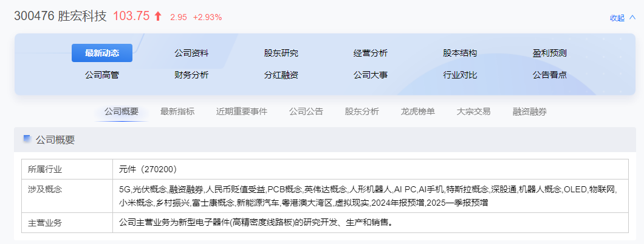Switch to the 大宗交易 sub-tab
Viewport: 644px width, 244px height.
coord(474,111)
